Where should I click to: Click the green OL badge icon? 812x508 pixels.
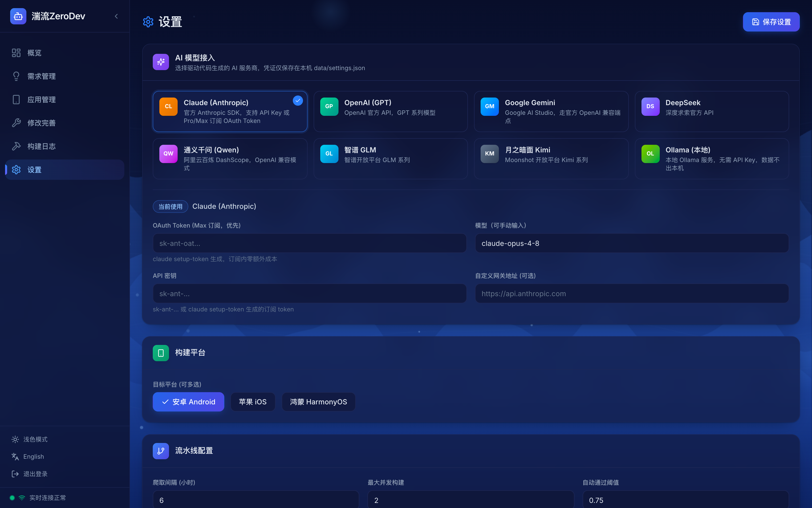[x=650, y=154]
